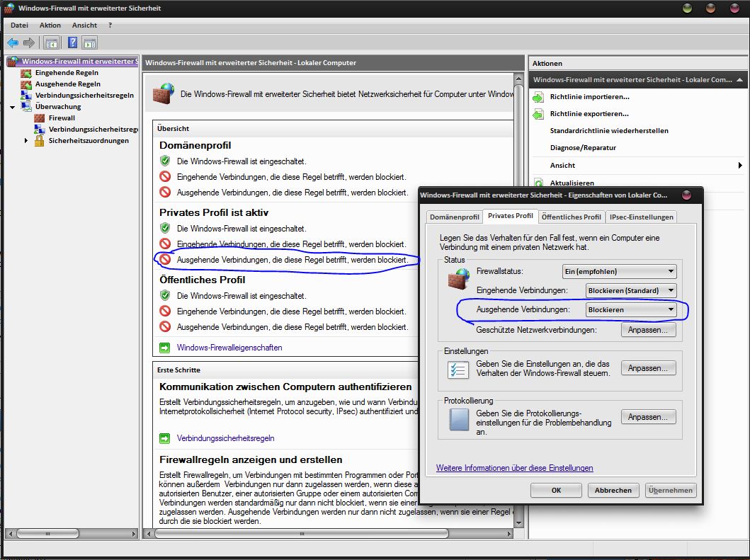Open the ? help menu
The image size is (750, 560).
(110, 25)
